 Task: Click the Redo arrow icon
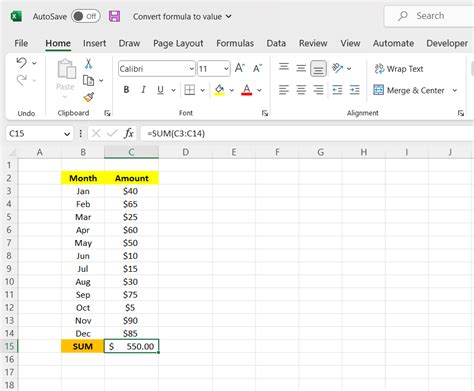21,80
